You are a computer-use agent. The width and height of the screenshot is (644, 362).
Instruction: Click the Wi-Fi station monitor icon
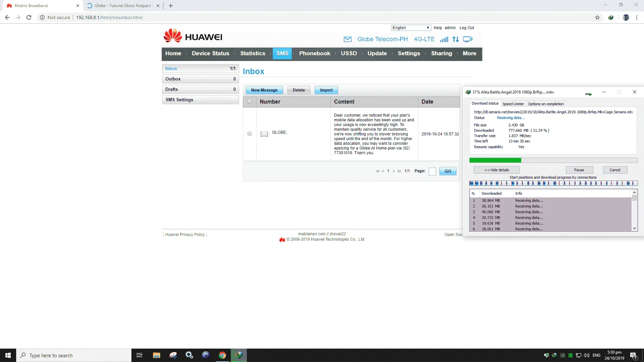468,39
